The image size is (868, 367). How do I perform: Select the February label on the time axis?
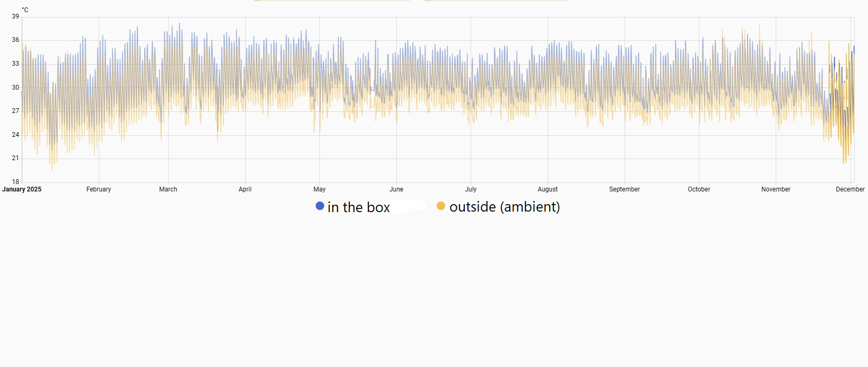point(99,189)
